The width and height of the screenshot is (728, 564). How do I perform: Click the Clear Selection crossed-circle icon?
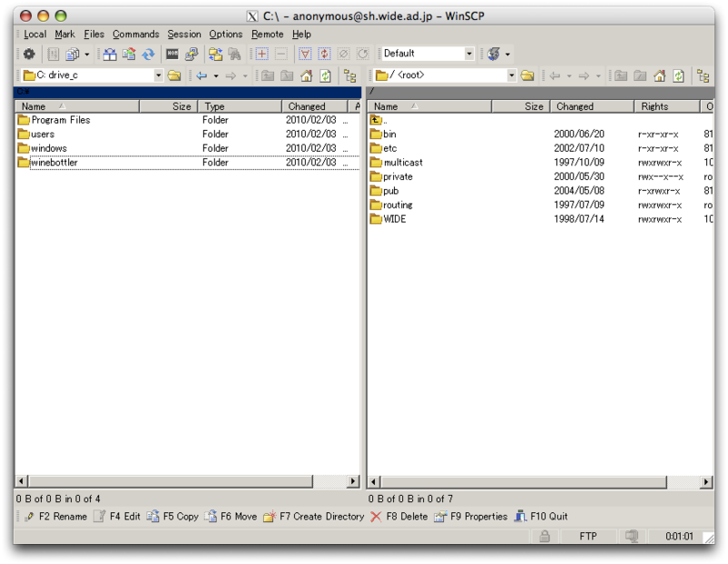(344, 54)
